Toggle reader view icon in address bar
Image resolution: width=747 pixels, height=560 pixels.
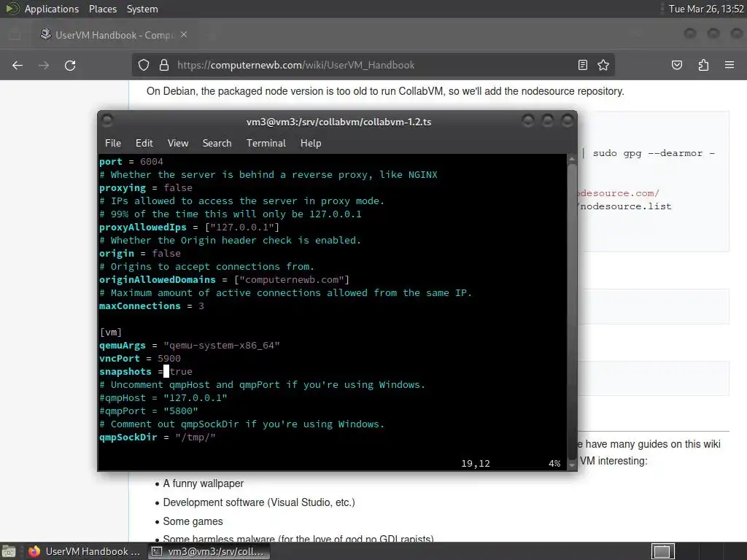(x=583, y=65)
